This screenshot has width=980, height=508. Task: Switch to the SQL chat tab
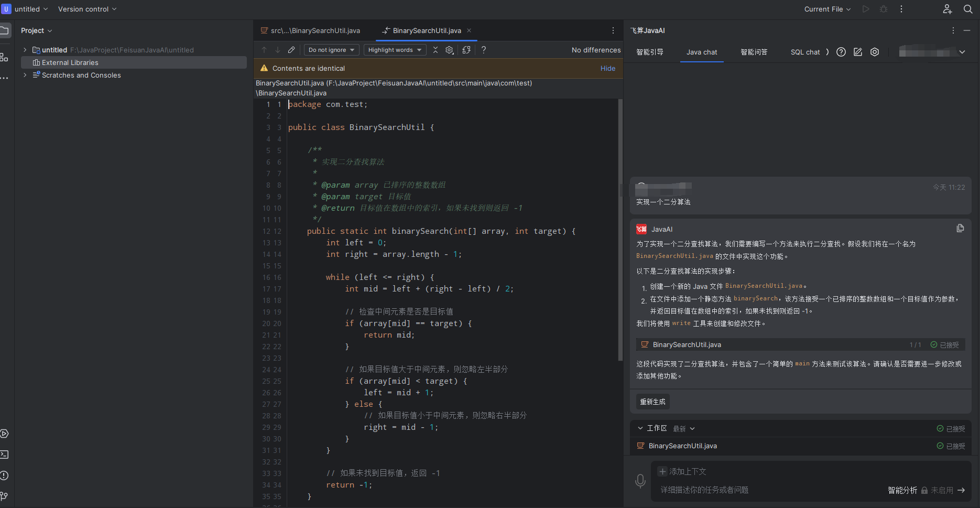point(805,52)
